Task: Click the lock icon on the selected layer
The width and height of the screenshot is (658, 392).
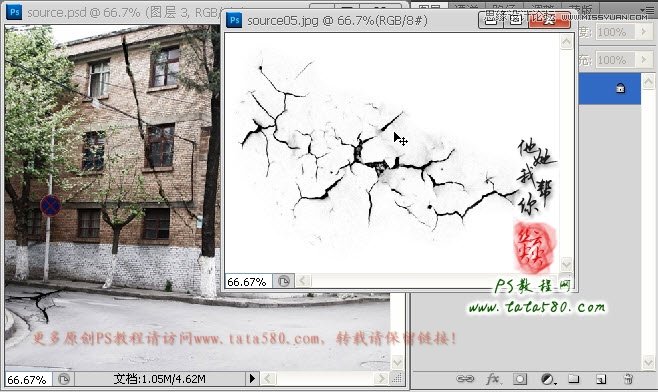Action: point(620,88)
